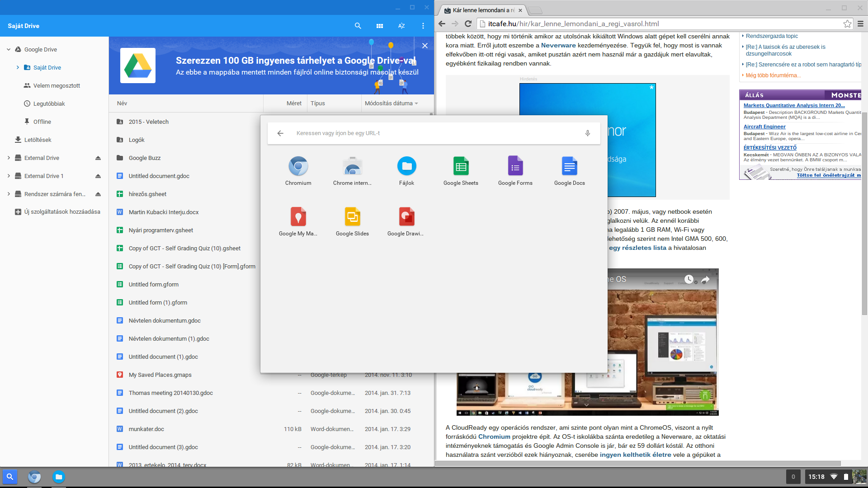Eject External Drive 1
This screenshot has width=868, height=488.
[98, 176]
